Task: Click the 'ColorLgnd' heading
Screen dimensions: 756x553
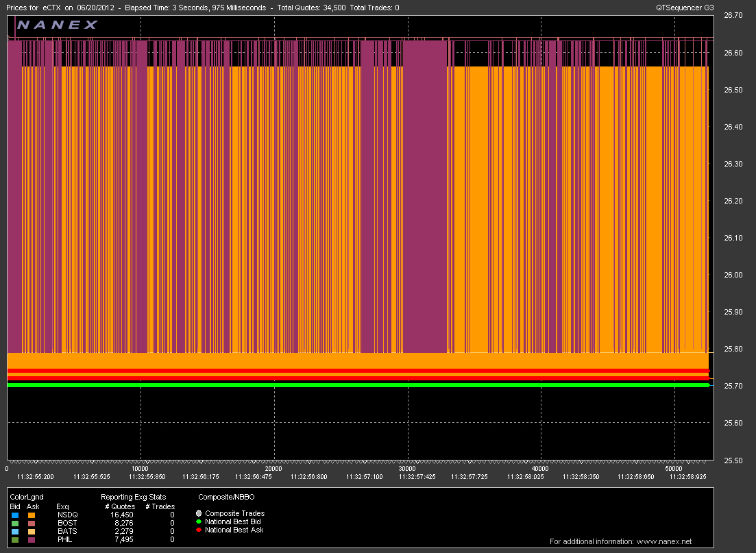Action: click(x=27, y=497)
